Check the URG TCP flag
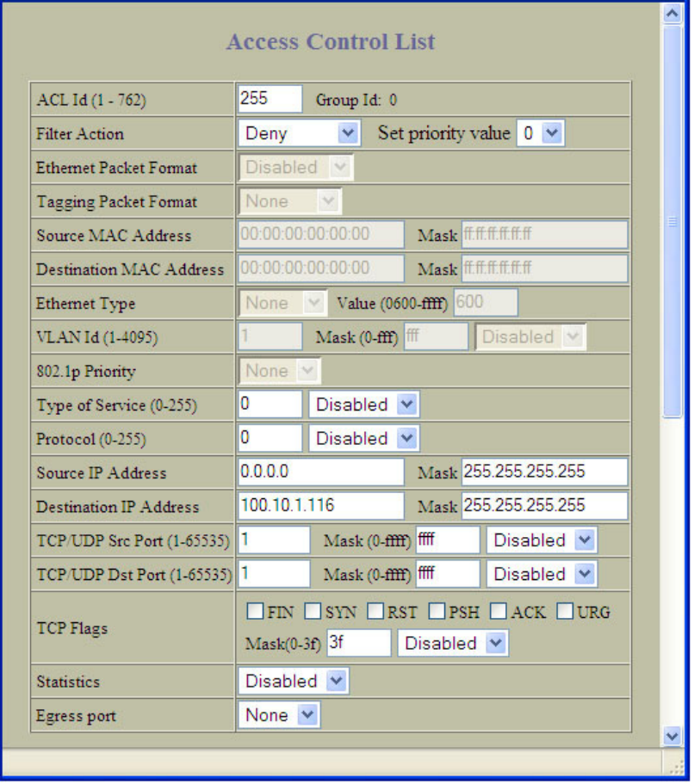 coord(566,611)
